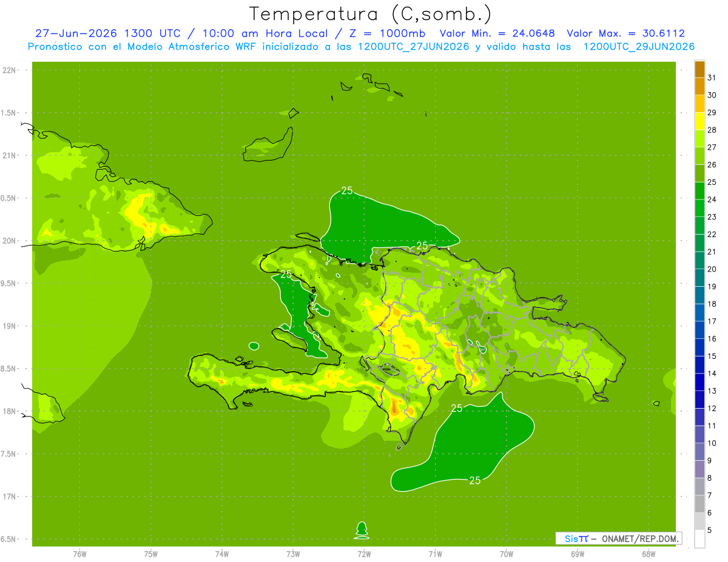Click the longitude axis label '76W'

tap(79, 554)
